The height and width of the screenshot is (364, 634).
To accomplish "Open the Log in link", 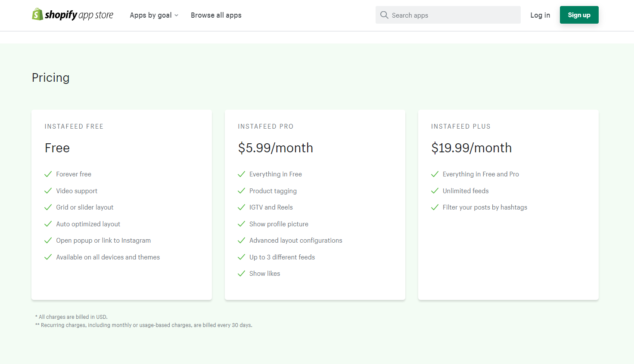I will tap(540, 15).
